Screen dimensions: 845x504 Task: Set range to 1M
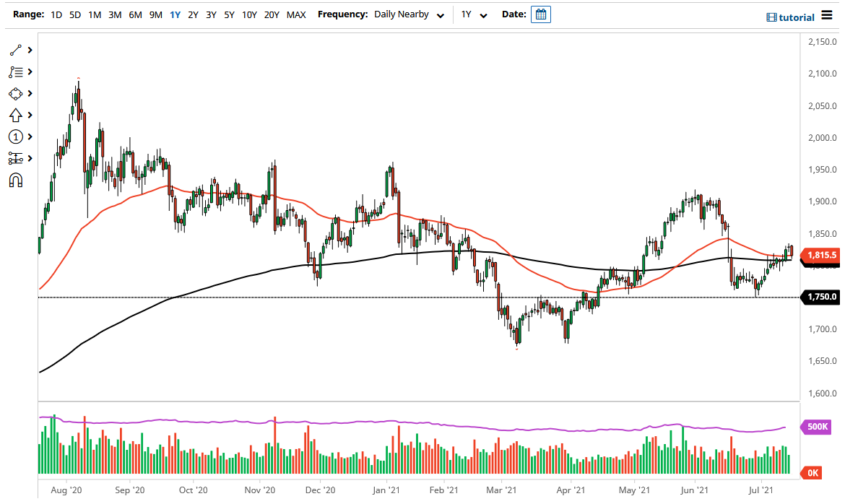[x=95, y=15]
